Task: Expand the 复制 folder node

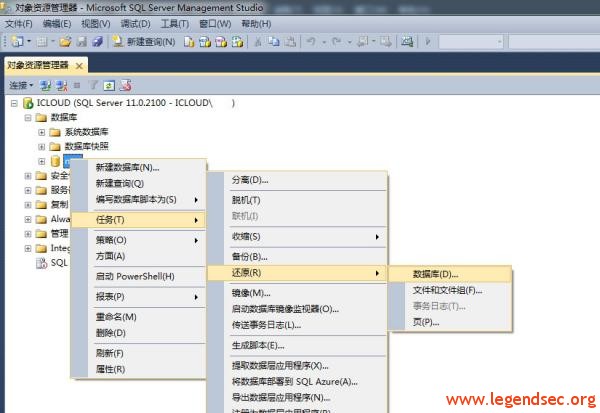Action: click(28, 205)
